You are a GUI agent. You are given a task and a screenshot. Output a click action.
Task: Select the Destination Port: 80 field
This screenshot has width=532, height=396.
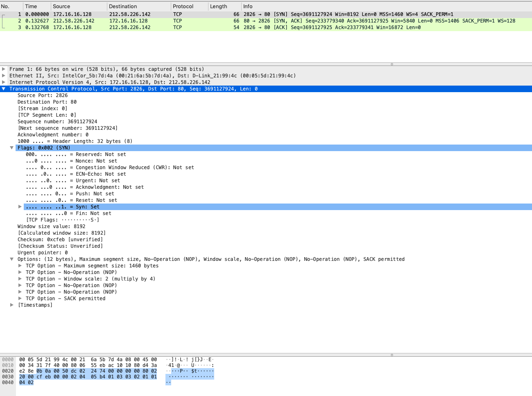[x=47, y=102]
